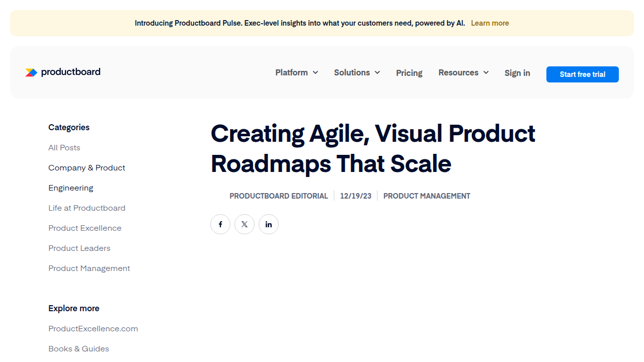
Task: Open the Platform navigation item
Action: point(291,72)
